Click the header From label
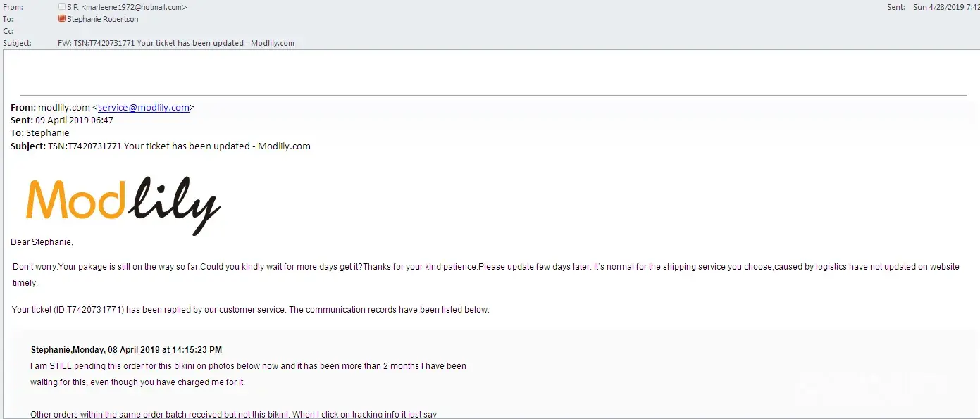 pos(12,7)
